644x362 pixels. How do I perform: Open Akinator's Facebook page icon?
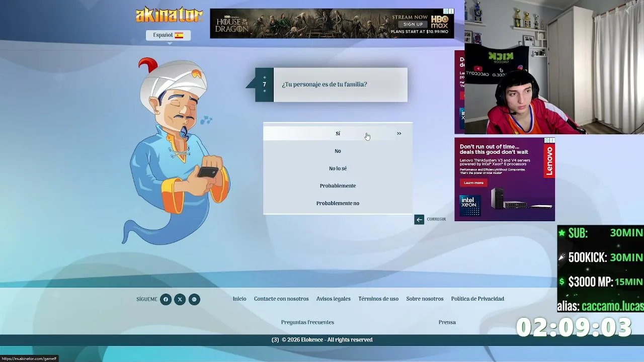[x=166, y=299]
